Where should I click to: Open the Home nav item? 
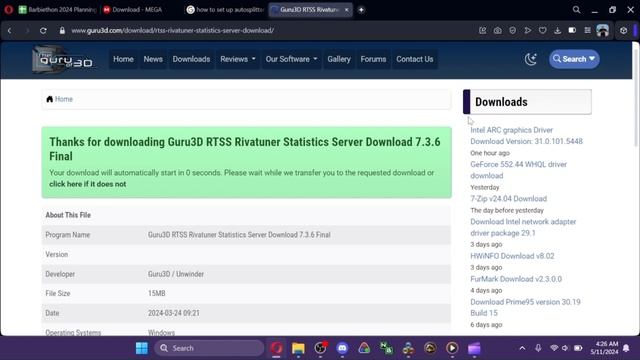click(x=123, y=59)
